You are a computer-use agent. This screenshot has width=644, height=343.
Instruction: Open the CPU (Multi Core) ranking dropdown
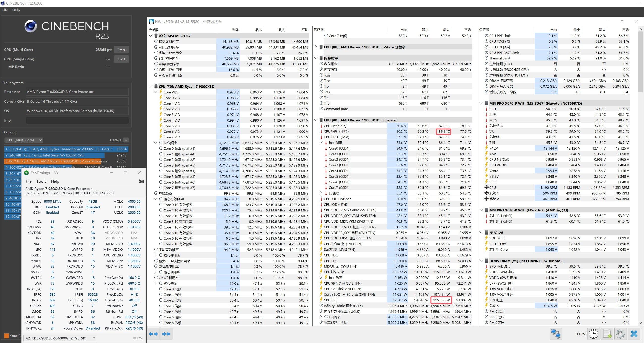(x=24, y=140)
